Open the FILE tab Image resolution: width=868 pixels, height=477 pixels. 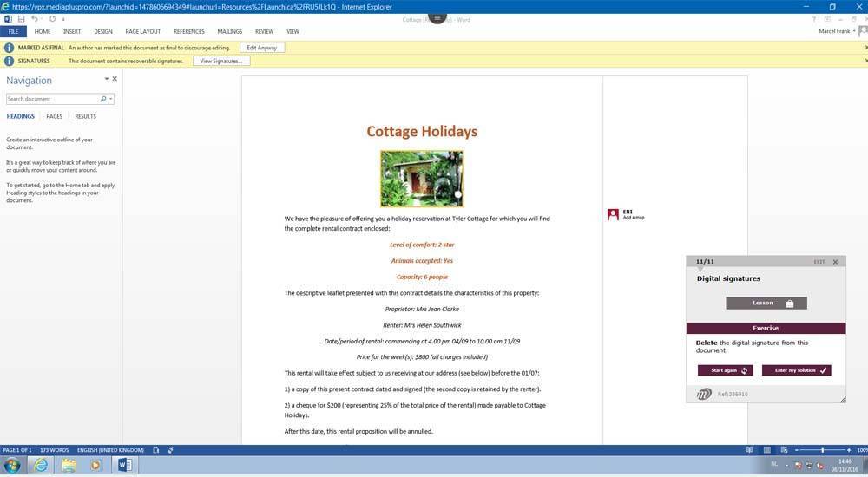[x=14, y=31]
